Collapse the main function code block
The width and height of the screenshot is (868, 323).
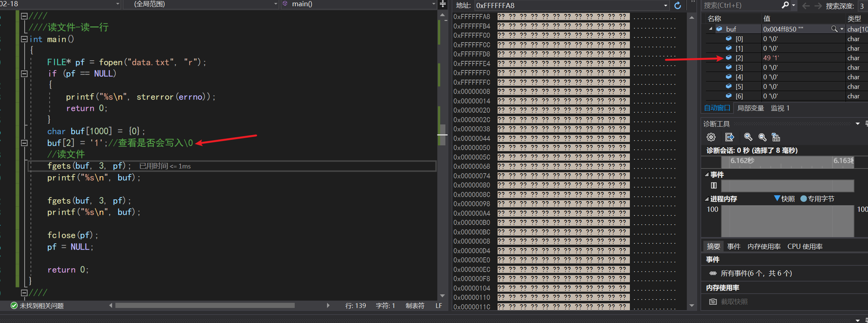[x=24, y=39]
